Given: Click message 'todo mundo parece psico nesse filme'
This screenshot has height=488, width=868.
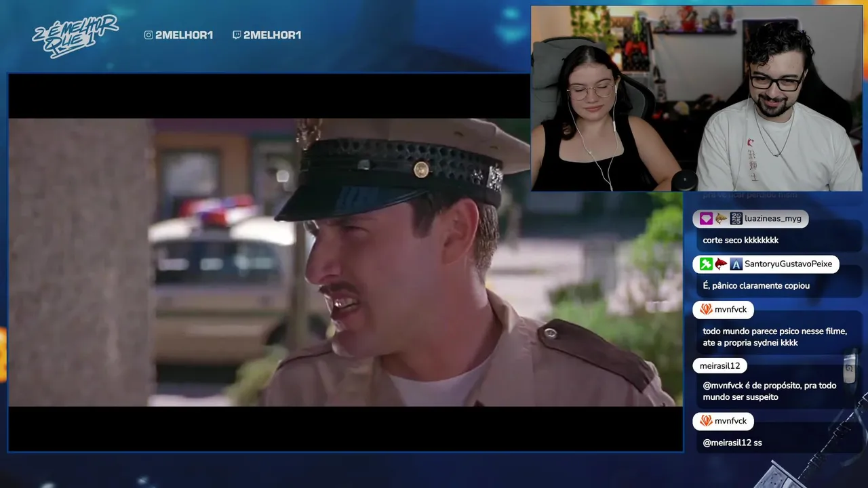Looking at the screenshot, I should point(775,337).
